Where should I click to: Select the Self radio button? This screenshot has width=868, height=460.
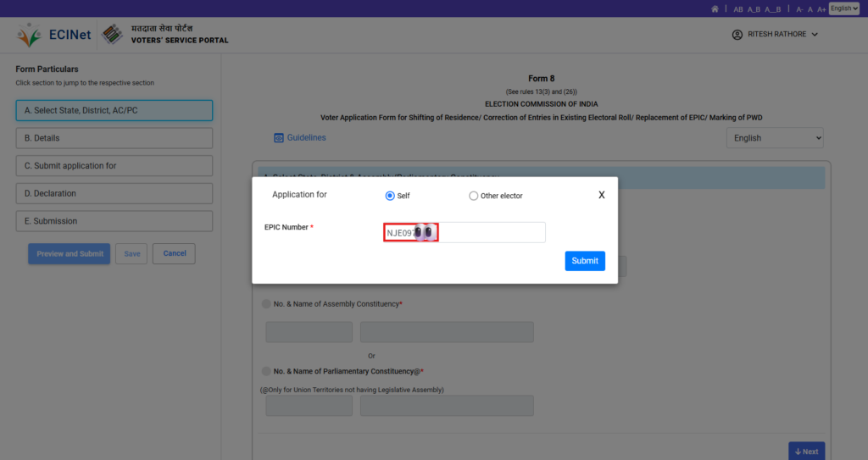(x=390, y=196)
